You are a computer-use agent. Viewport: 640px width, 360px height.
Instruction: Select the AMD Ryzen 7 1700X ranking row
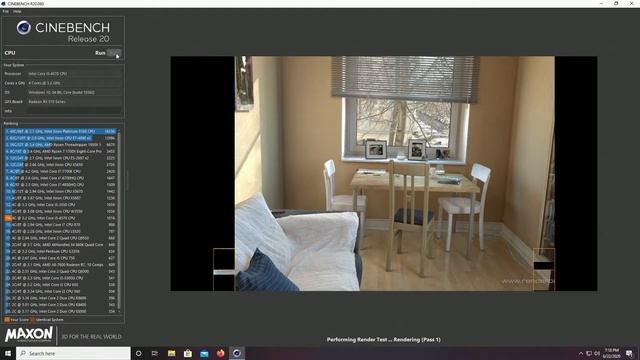[x=60, y=151]
